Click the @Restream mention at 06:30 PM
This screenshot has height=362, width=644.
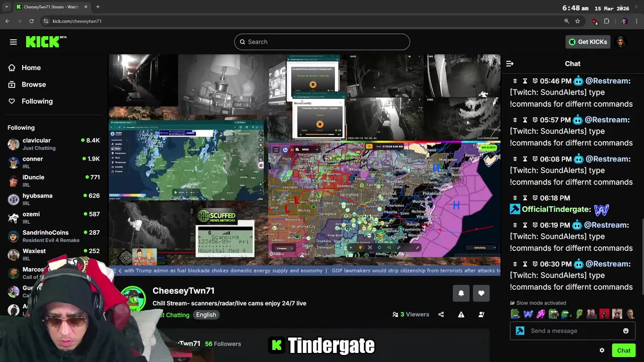coord(607,264)
